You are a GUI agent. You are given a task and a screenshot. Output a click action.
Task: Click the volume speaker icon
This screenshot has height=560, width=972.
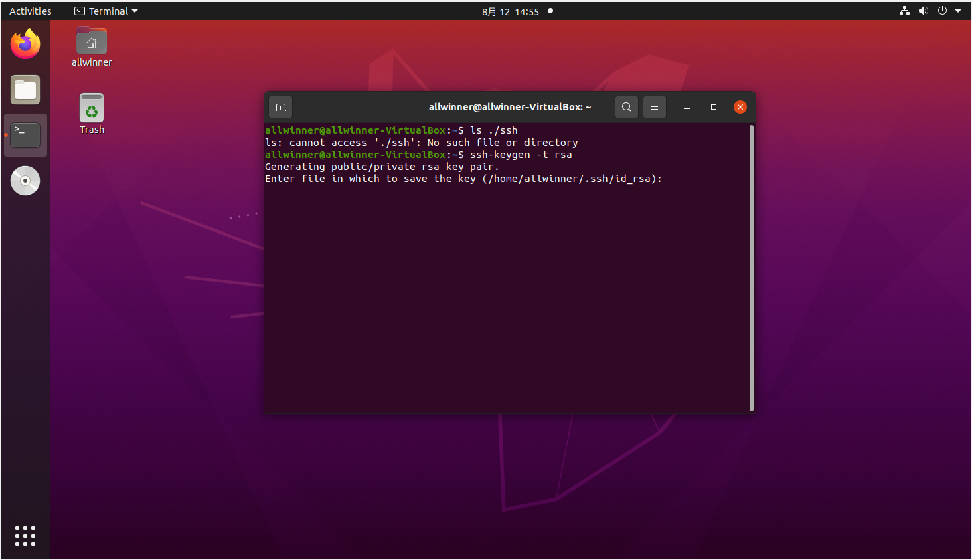[x=923, y=11]
